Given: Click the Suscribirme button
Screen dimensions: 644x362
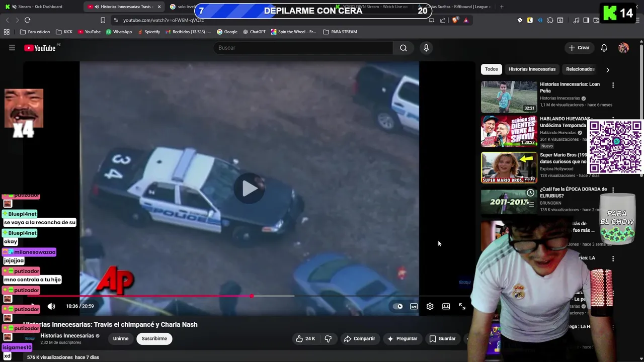Looking at the screenshot, I should 154,339.
